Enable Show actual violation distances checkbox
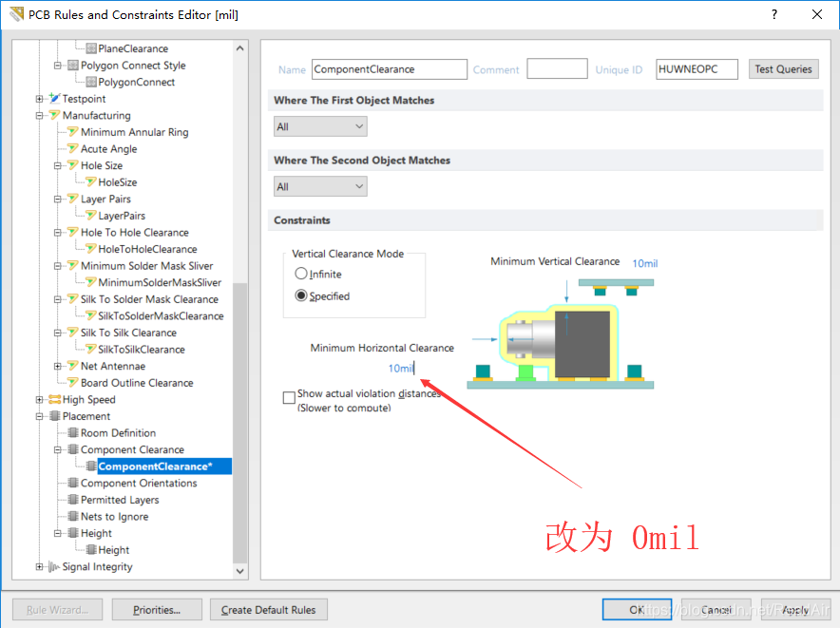This screenshot has width=840, height=628. (x=289, y=397)
